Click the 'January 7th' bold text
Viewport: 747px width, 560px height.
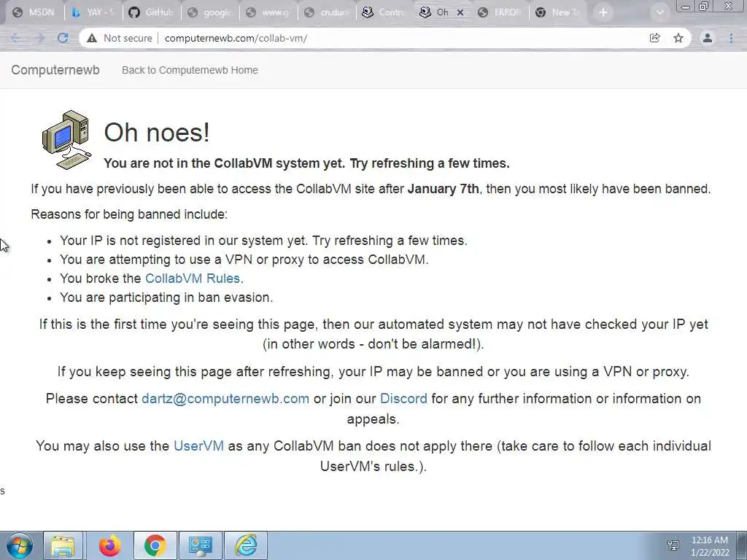[443, 189]
